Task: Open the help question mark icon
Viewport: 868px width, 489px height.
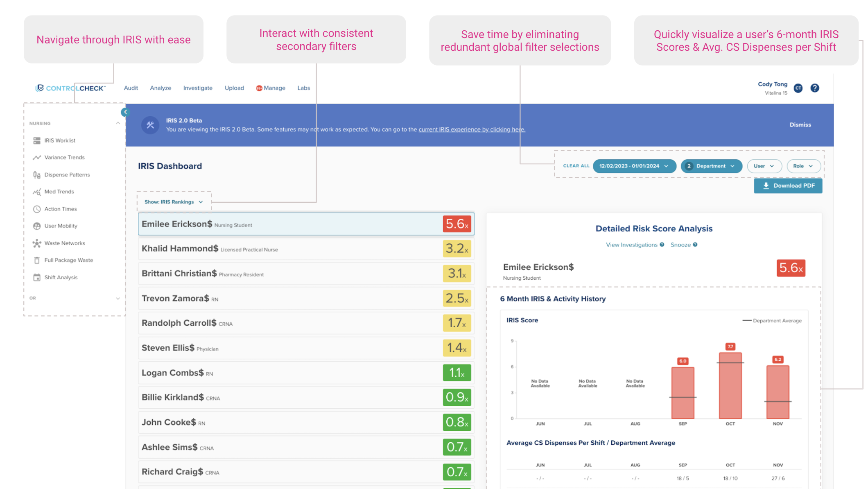Action: pos(815,88)
